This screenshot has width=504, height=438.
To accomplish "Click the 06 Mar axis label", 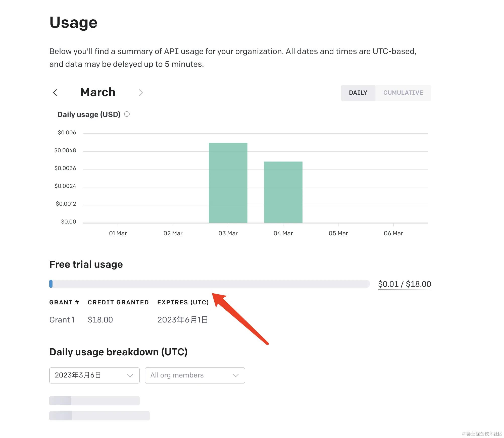I will (393, 233).
